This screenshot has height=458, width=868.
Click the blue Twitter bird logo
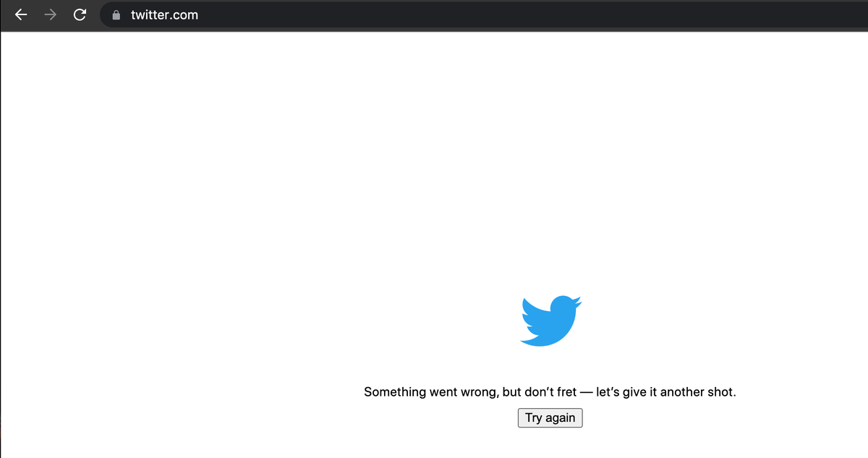551,321
